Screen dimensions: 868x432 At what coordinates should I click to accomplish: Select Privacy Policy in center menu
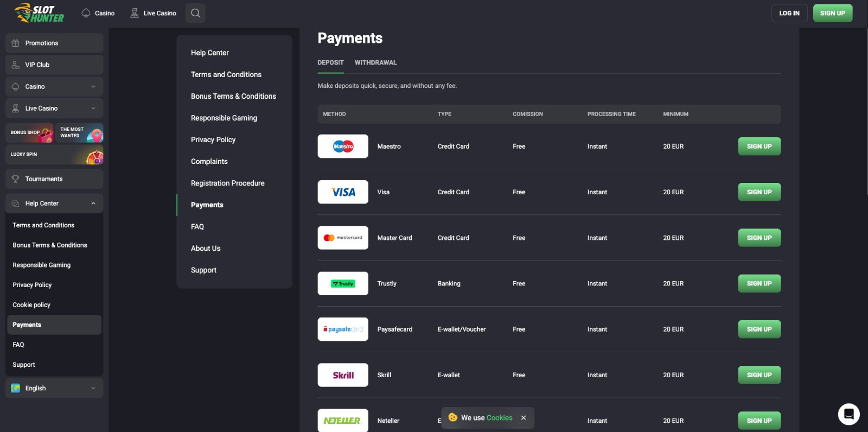(x=213, y=139)
